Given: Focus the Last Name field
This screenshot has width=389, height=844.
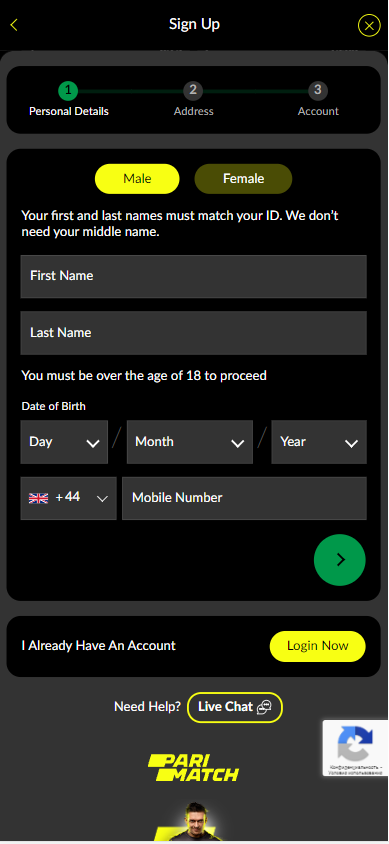Looking at the screenshot, I should point(194,333).
